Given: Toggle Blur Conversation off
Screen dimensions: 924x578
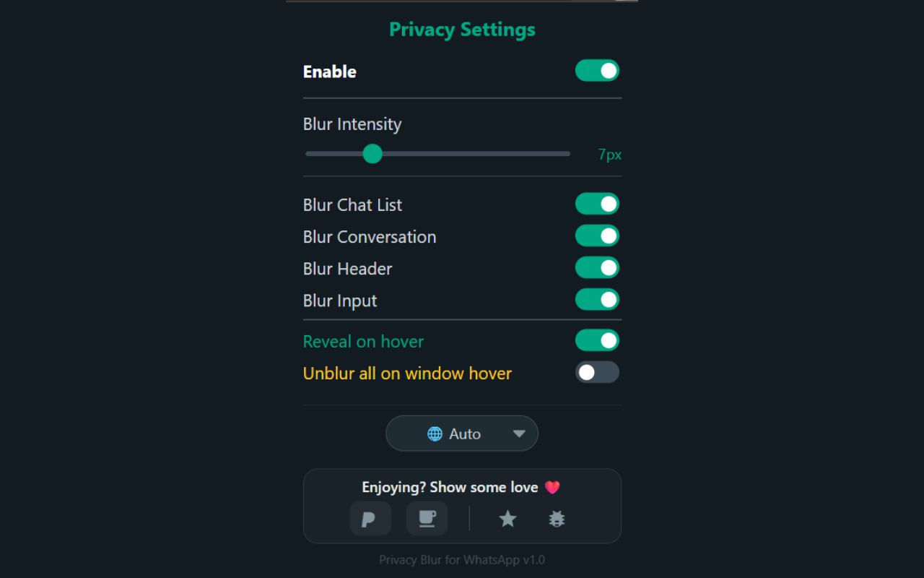Looking at the screenshot, I should click(597, 235).
